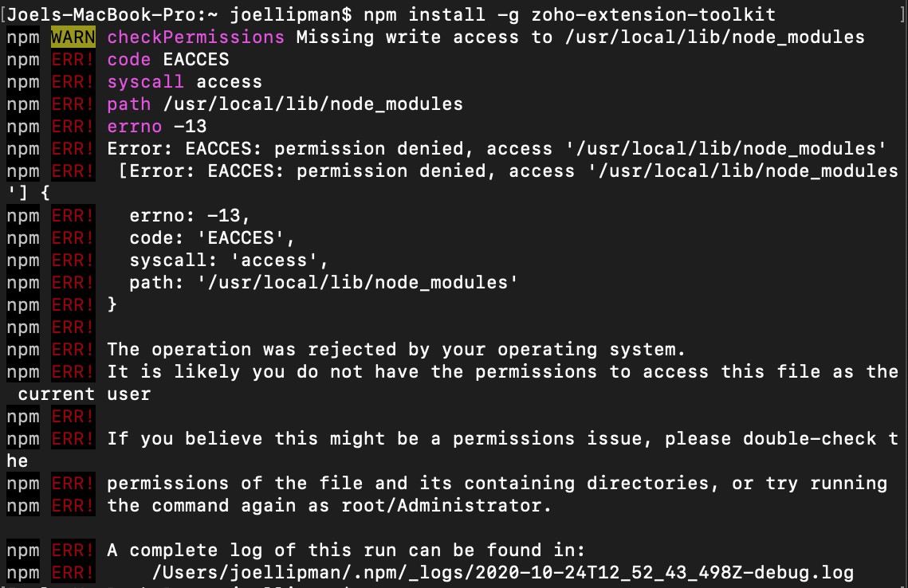Click the quoted 'EACCES' value in error object
The image size is (908, 588).
pyautogui.click(x=251, y=238)
